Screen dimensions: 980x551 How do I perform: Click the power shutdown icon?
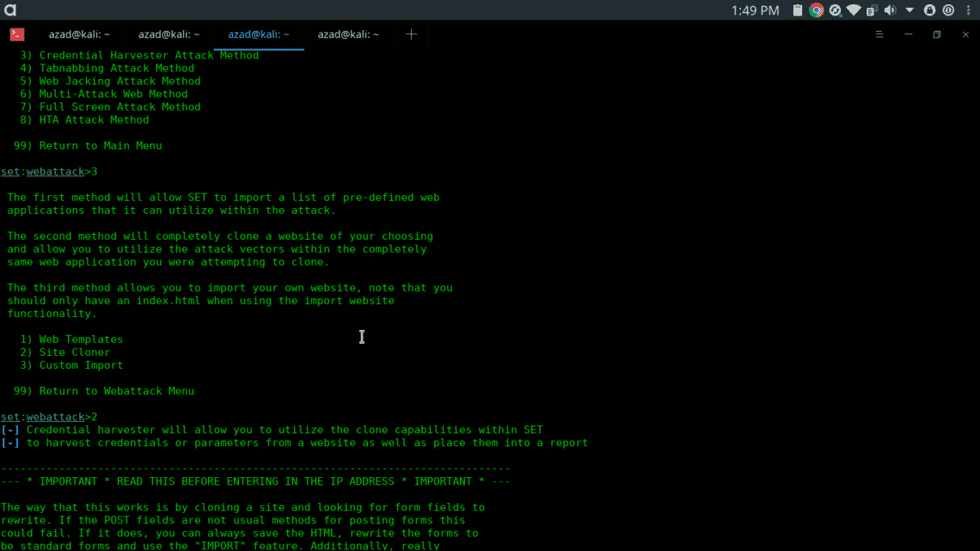tap(948, 10)
